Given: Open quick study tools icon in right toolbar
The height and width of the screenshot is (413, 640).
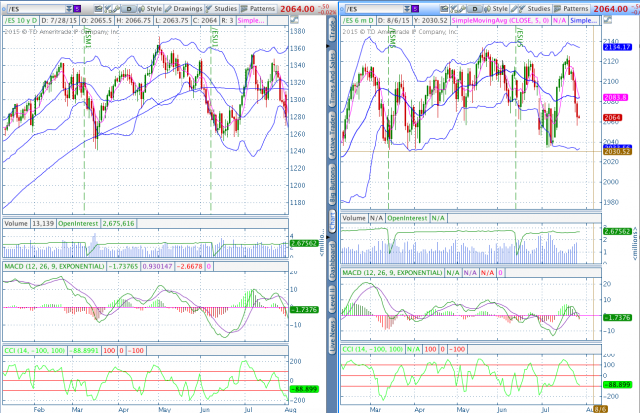Looking at the screenshot, I should pos(454,9).
